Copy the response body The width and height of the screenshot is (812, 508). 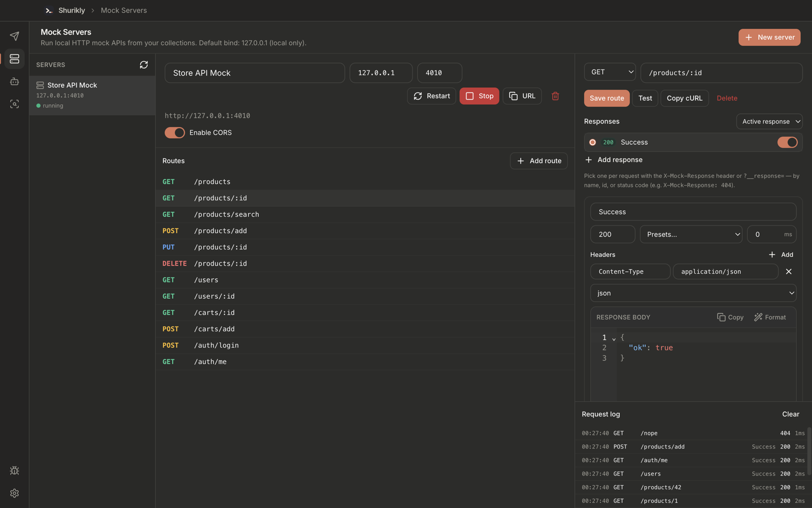pyautogui.click(x=730, y=317)
